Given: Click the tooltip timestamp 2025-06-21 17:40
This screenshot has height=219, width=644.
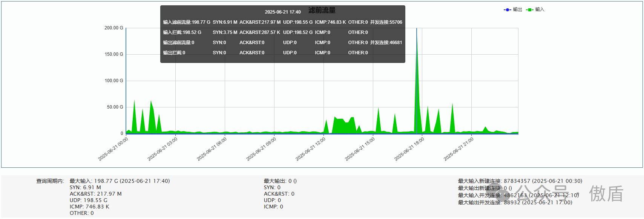Looking at the screenshot, I should 282,12.
